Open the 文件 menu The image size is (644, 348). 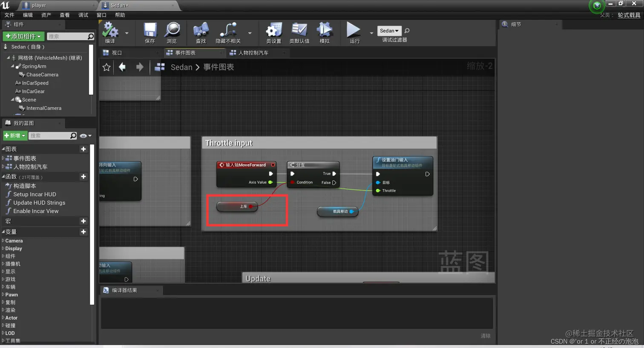[x=9, y=15]
